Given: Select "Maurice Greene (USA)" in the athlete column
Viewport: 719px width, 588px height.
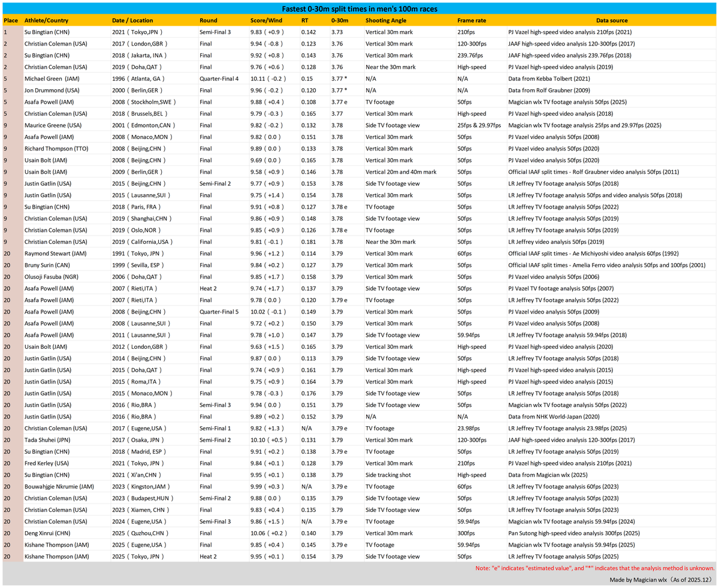Looking at the screenshot, I should pos(52,125).
